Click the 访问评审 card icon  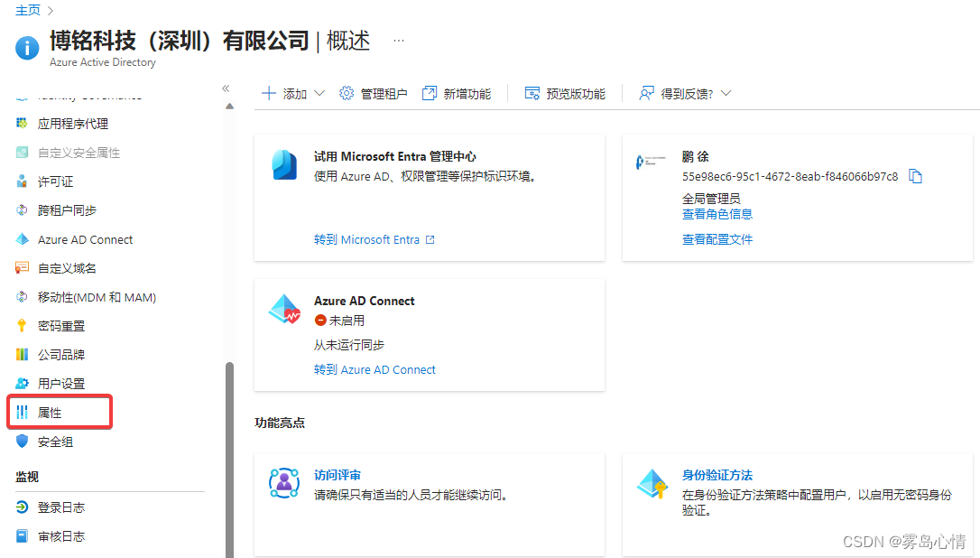coord(283,483)
